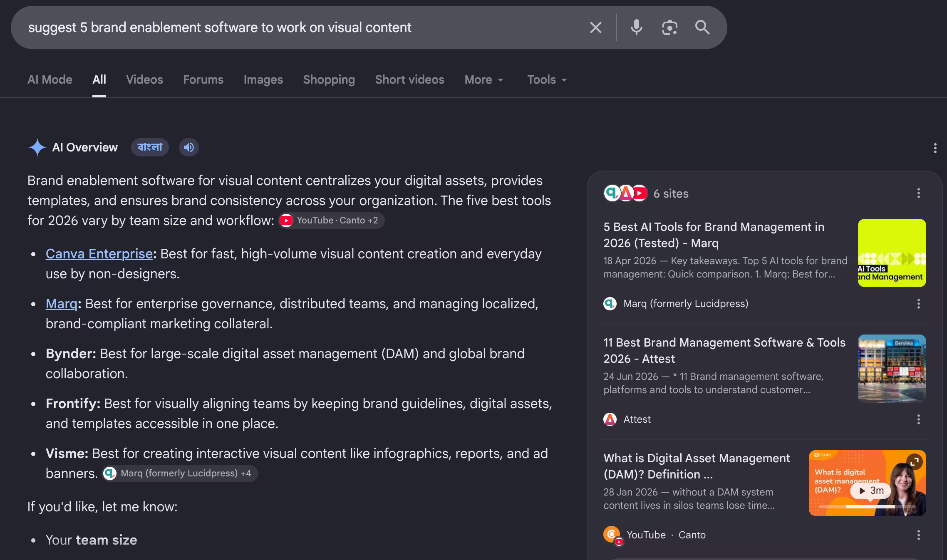Click the 'Visme:' bold list heading
947x560 pixels.
tap(67, 453)
